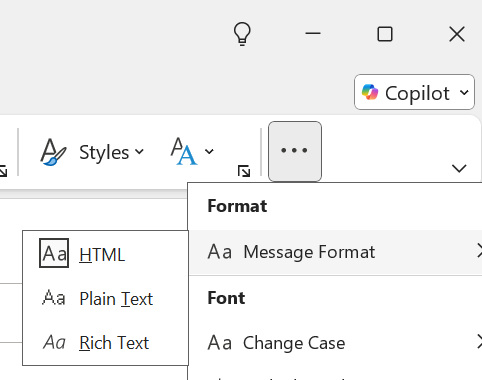Click the colorful Copilot logo icon
Viewport: 482px width, 380px height.
(370, 92)
